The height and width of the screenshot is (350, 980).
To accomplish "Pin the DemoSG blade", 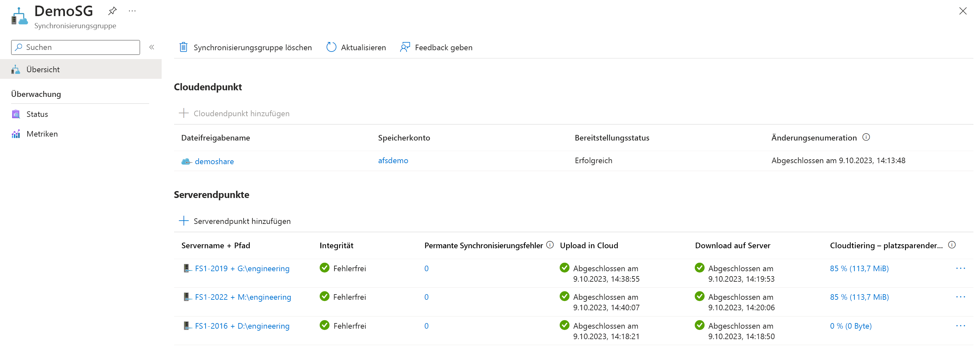I will 112,11.
